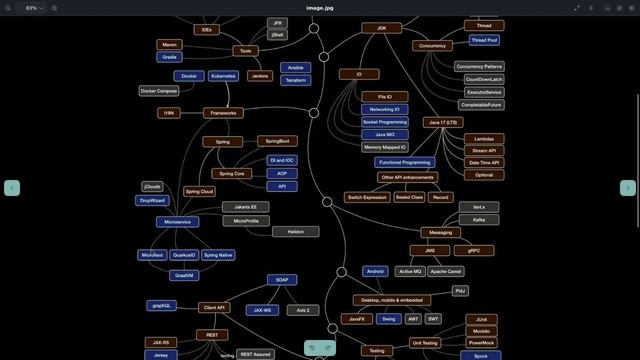Screen dimensions: 640x360
Task: Click the Java 17 (LTS) node
Action: pyautogui.click(x=443, y=122)
